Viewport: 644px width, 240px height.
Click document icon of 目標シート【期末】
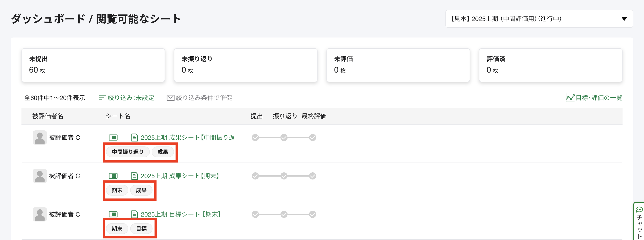tap(134, 214)
